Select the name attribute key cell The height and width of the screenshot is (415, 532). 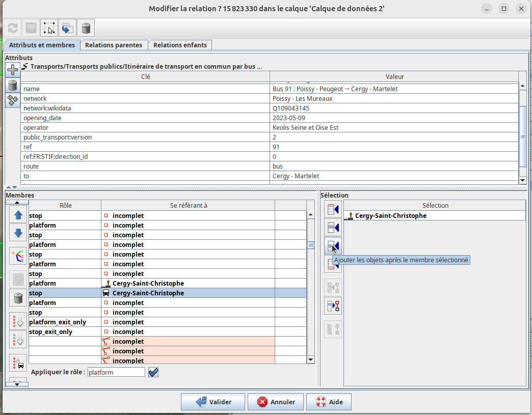point(146,89)
